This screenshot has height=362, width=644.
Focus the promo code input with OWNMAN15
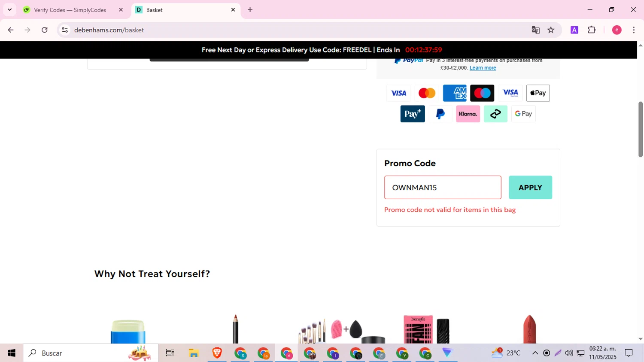click(x=443, y=187)
